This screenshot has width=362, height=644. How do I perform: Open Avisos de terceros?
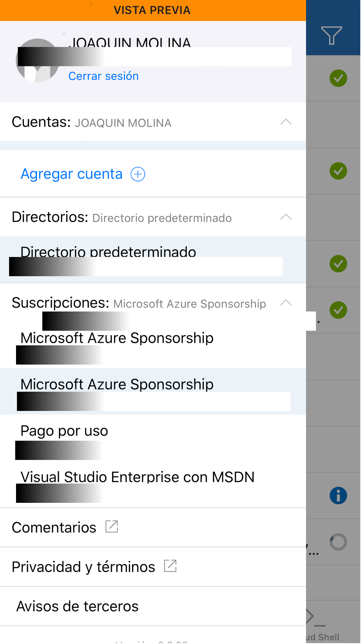coord(77,606)
